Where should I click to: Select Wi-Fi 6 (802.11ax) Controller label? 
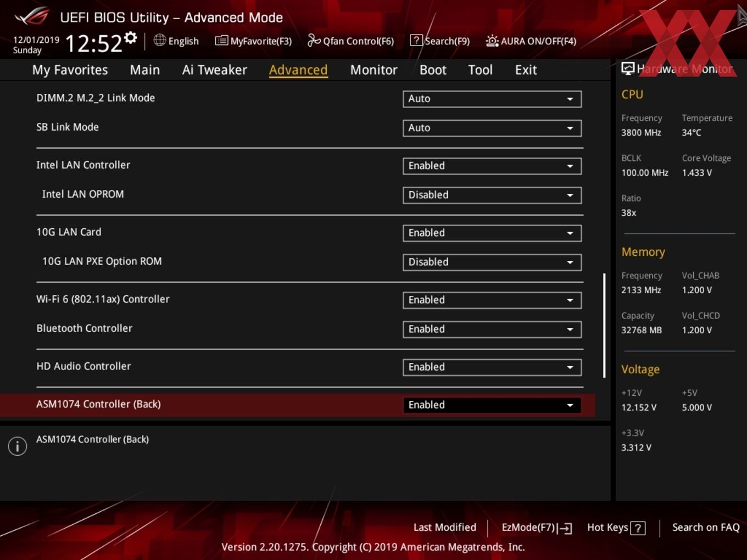103,299
